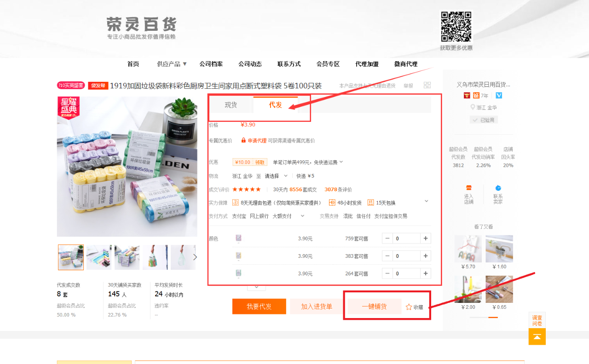Image resolution: width=589 pixels, height=364 pixels.
Task: Expand the 支付方式 payment options chevron
Action: click(x=302, y=216)
